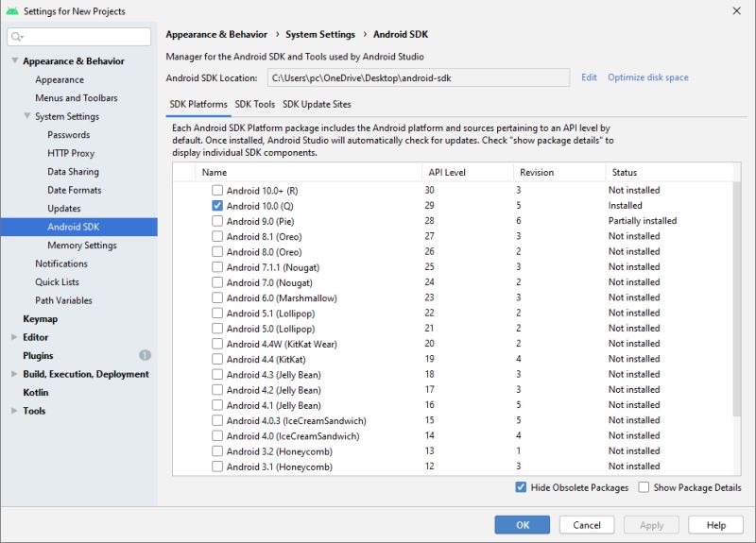Select Updates settings page
756x543 pixels.
point(64,208)
